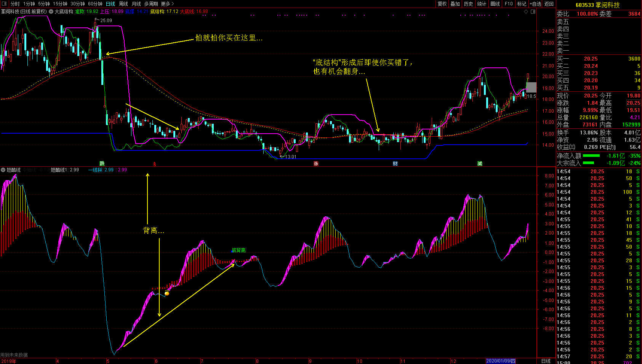Toggle the 画线 drawing tools
This screenshot has height=364, width=642.
point(495,4)
